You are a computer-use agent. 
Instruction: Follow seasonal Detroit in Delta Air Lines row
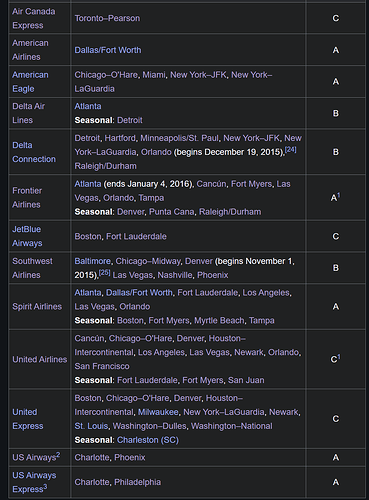coord(130,120)
